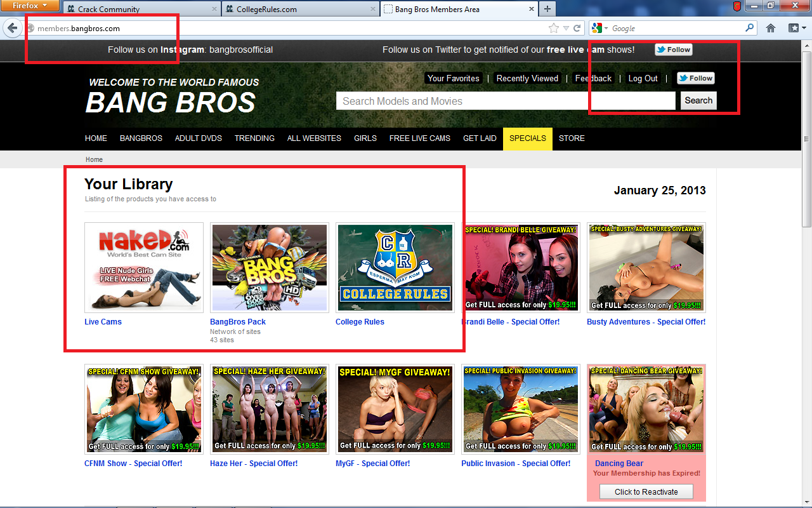The width and height of the screenshot is (812, 508).
Task: Open the bookmarks toolbar menu button
Action: 796,29
